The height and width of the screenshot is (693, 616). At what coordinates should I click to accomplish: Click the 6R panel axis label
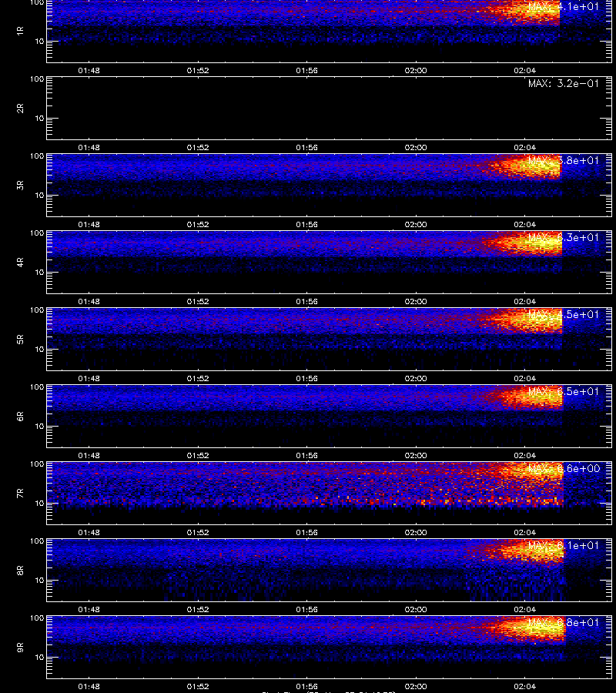pyautogui.click(x=20, y=417)
